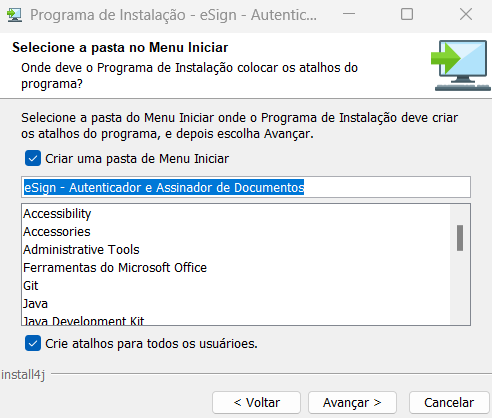Go back with the Voltar button

pyautogui.click(x=256, y=403)
